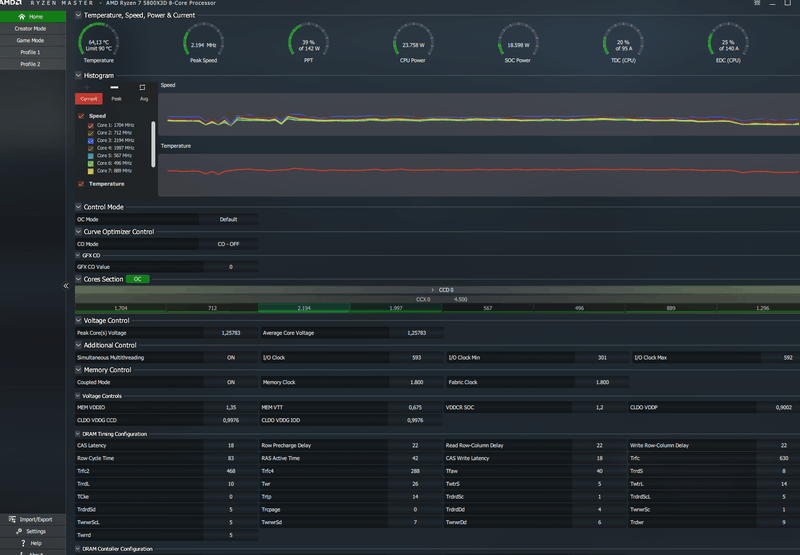Switch to Game Mode
The height and width of the screenshot is (555, 800).
[33, 40]
